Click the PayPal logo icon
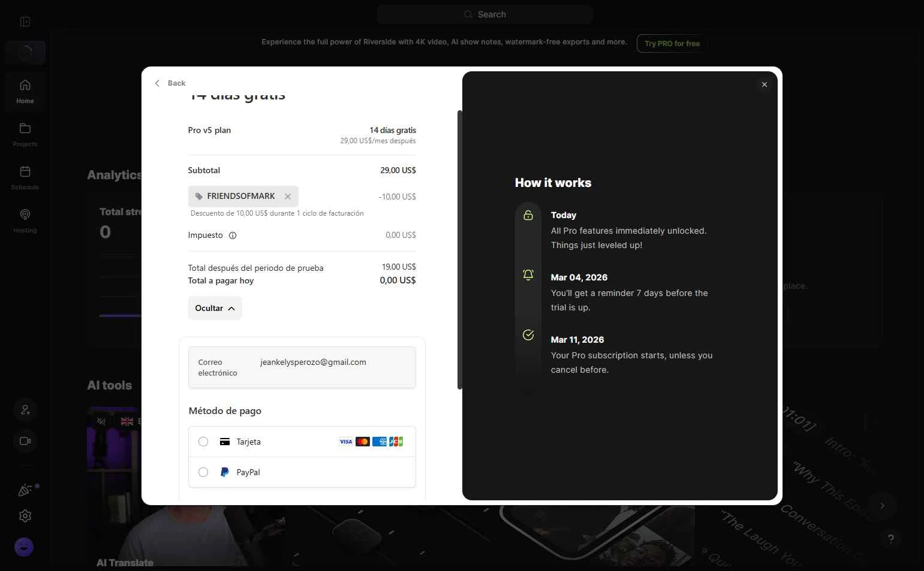This screenshot has width=924, height=571. click(225, 472)
